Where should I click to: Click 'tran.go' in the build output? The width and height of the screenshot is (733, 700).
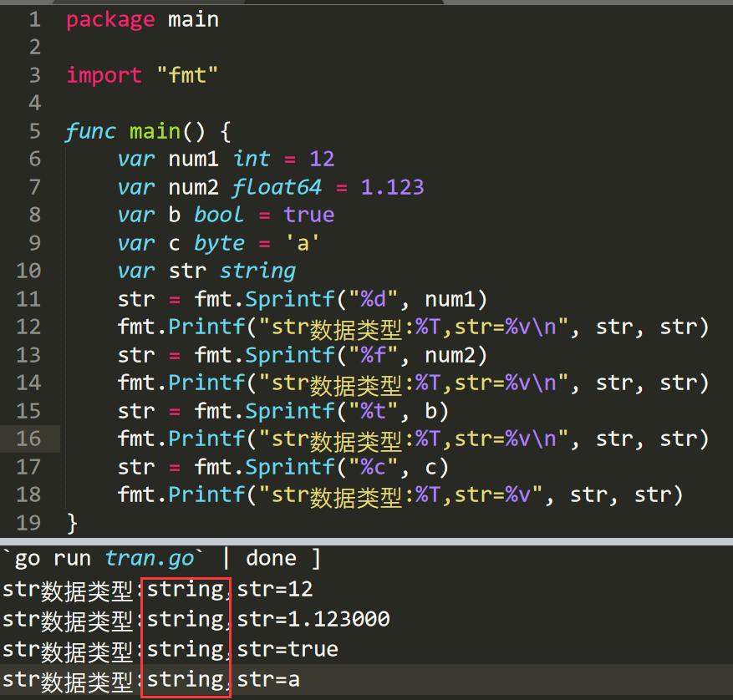tap(150, 559)
